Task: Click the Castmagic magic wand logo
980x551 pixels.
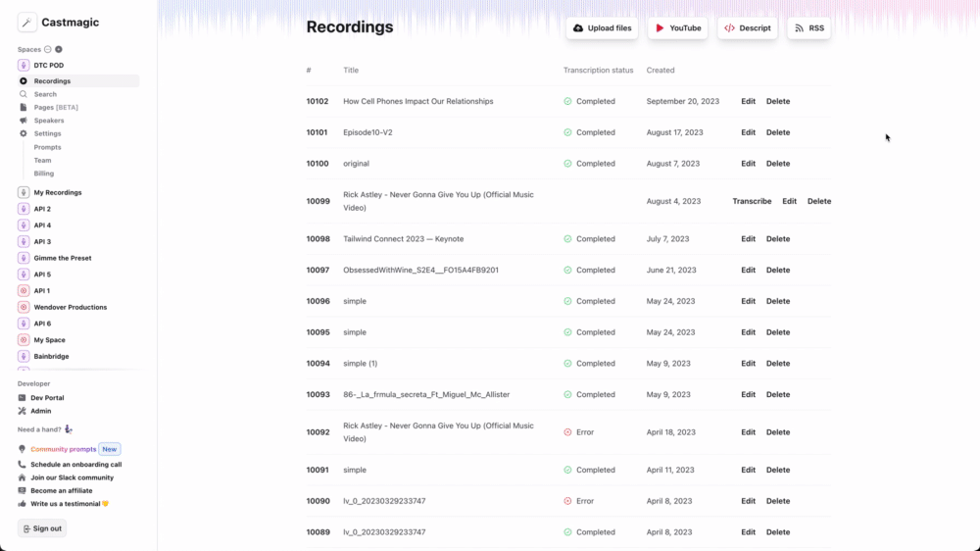Action: (x=27, y=23)
